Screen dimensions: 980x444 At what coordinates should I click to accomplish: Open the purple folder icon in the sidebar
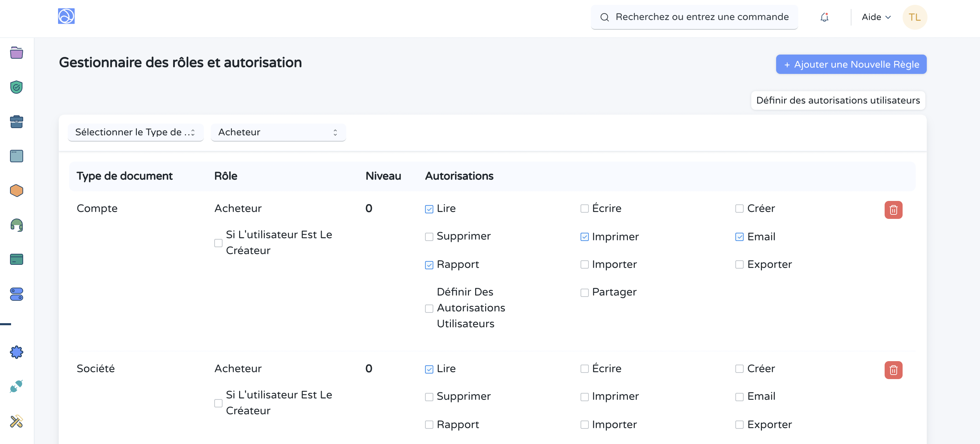coord(16,53)
